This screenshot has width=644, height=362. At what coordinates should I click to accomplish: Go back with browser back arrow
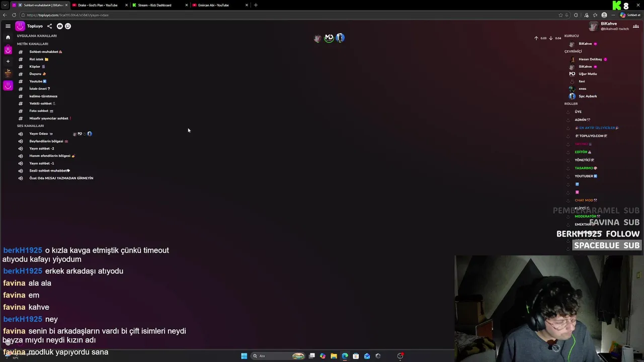tap(5, 15)
